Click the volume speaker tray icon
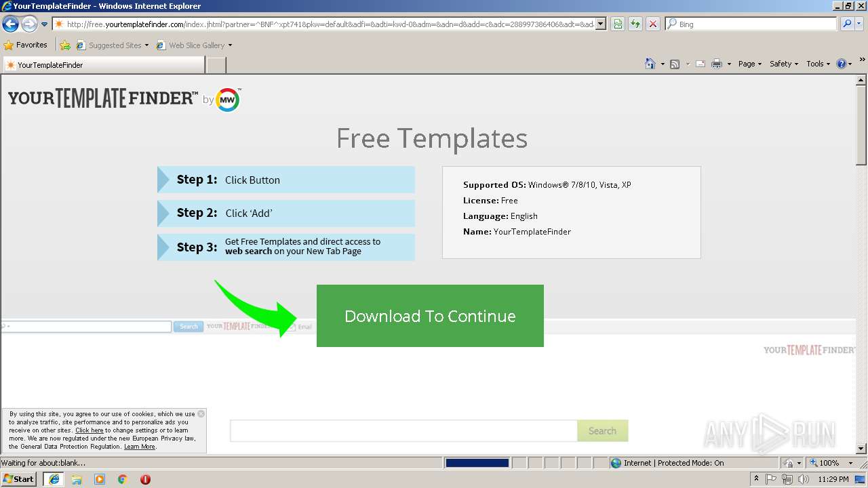The height and width of the screenshot is (488, 868). (x=804, y=479)
